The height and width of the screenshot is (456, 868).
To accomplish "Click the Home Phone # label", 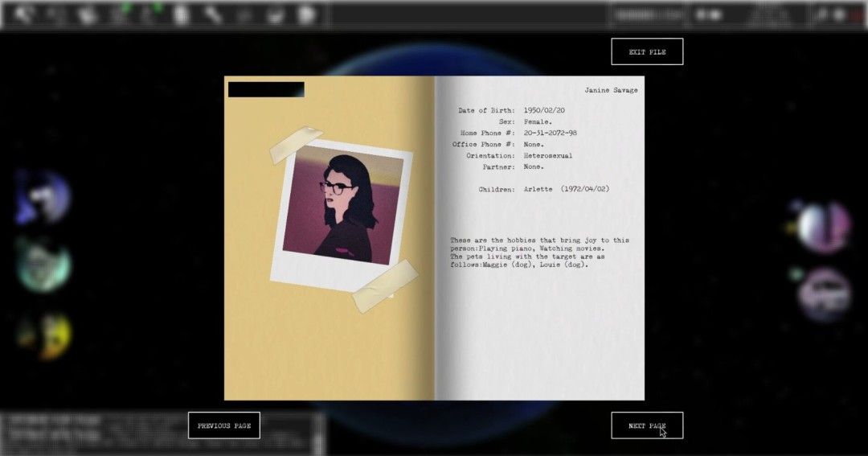I will coord(487,133).
